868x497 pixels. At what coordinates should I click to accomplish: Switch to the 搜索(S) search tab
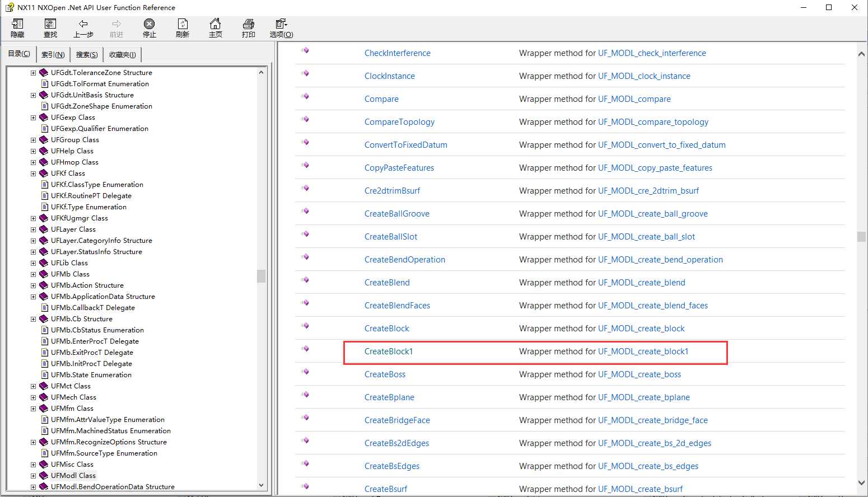click(87, 54)
